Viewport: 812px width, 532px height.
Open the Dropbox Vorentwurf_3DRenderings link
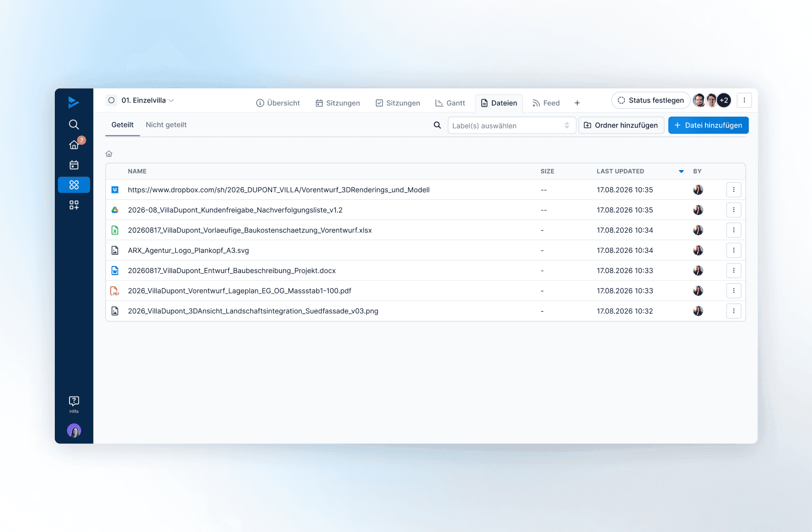tap(279, 190)
